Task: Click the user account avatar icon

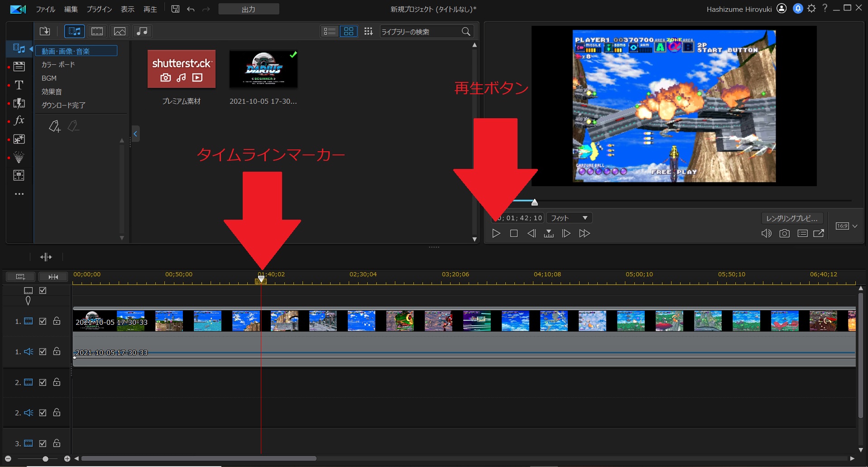Action: pos(782,9)
